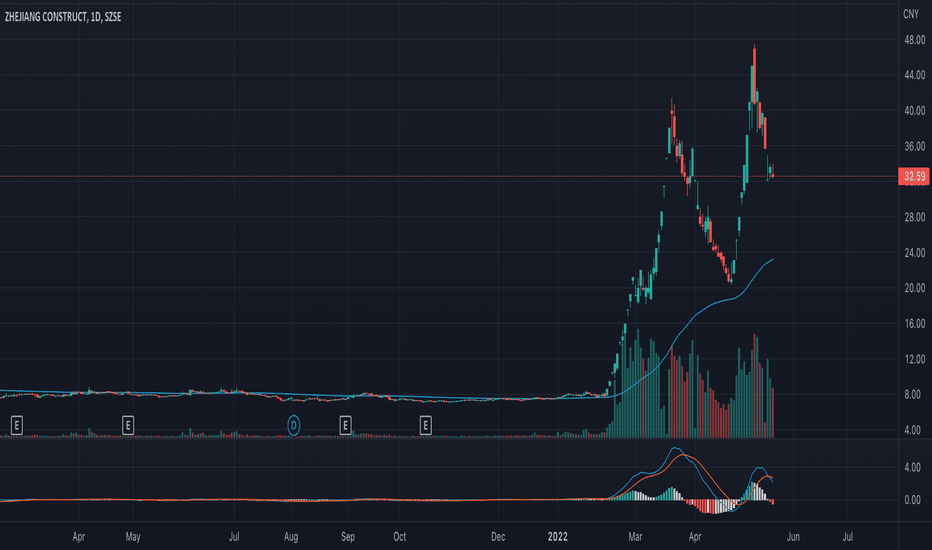This screenshot has height=550, width=932.
Task: Click the Sep label on time axis
Action: 348,537
